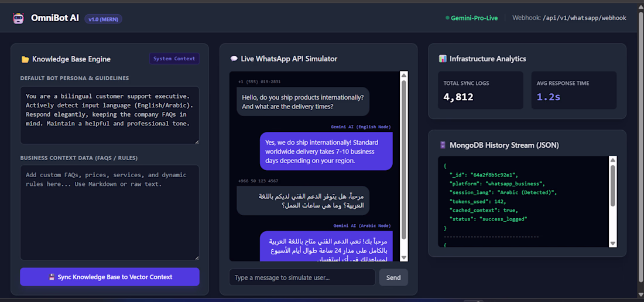Focus the Business Context Data textarea

[109, 212]
